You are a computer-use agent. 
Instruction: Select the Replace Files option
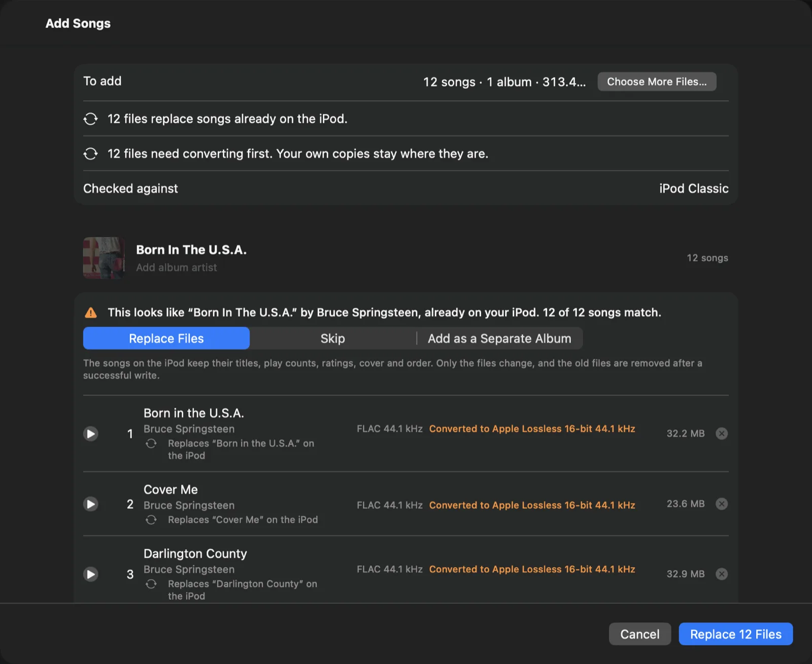coord(166,338)
